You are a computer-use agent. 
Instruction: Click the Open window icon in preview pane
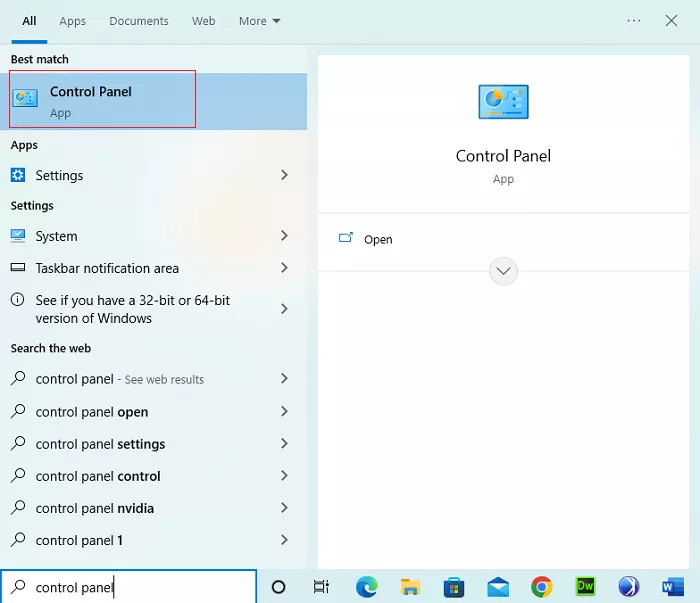tap(346, 237)
